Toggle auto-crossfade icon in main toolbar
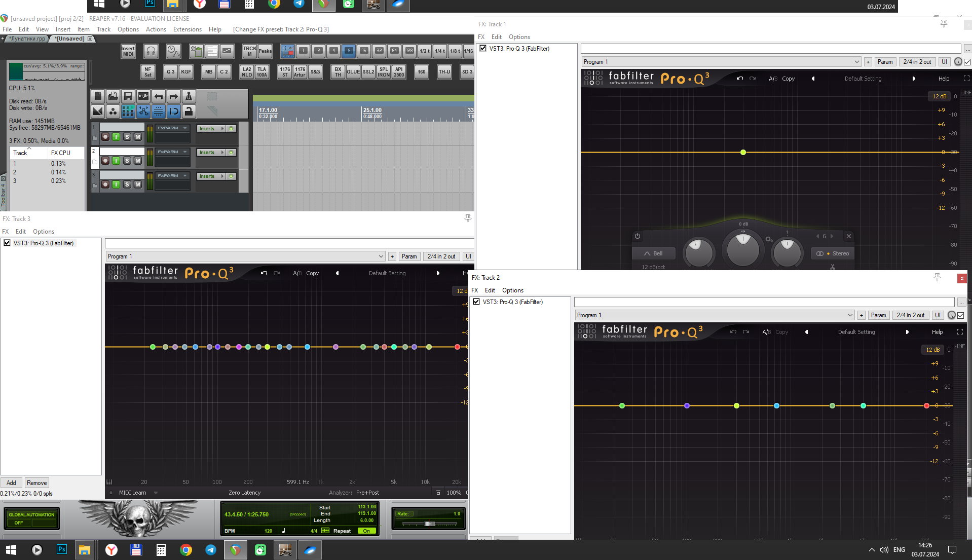 point(98,111)
